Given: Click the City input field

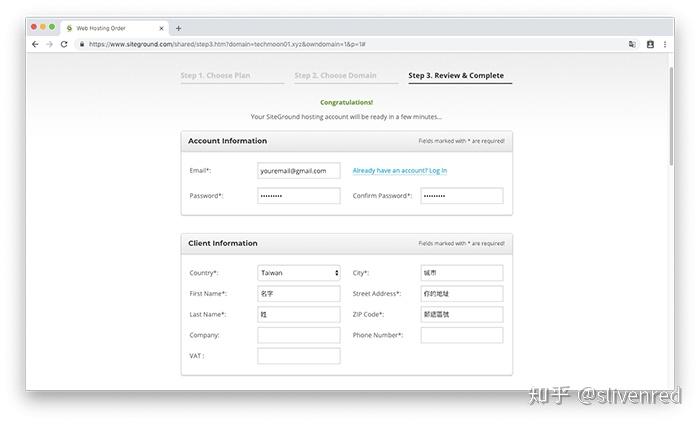Looking at the screenshot, I should click(x=462, y=273).
